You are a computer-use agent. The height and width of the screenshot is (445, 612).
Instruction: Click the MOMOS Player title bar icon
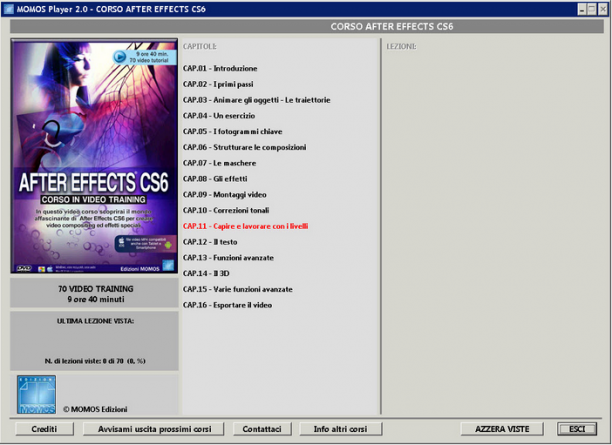[x=8, y=9]
